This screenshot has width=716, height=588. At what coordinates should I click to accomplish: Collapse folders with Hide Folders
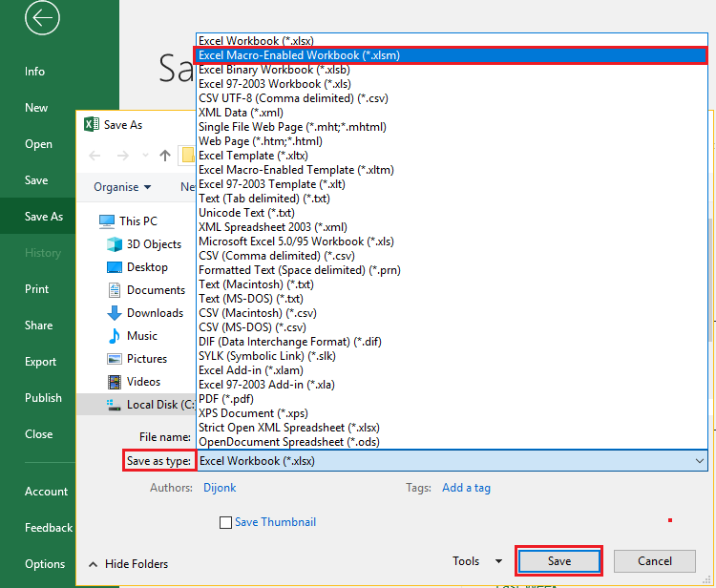point(129,564)
